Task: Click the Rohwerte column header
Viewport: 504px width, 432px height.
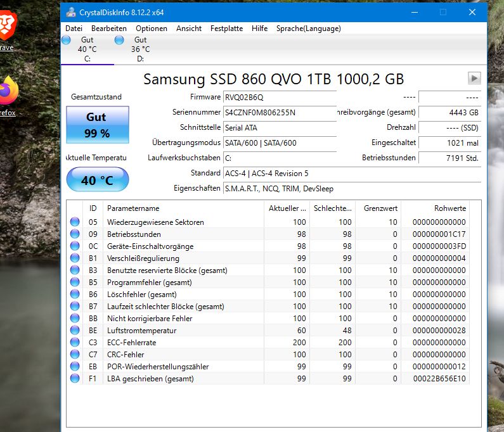Action: click(435, 208)
